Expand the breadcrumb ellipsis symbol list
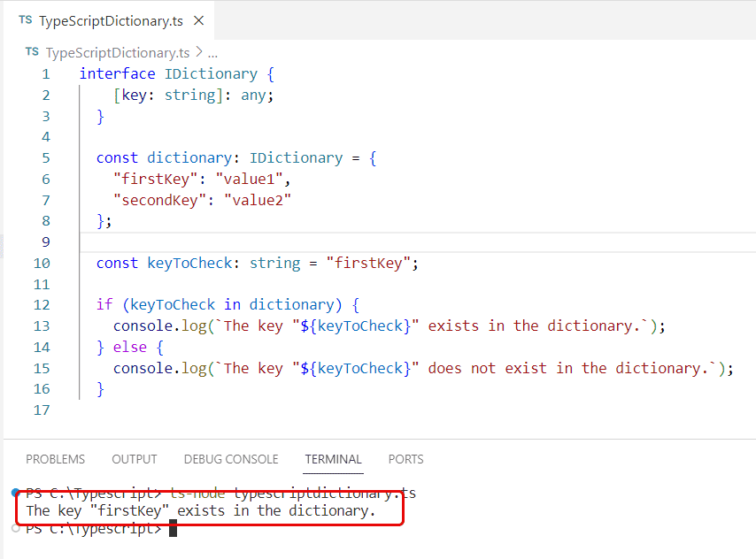This screenshot has height=559, width=756. [212, 53]
